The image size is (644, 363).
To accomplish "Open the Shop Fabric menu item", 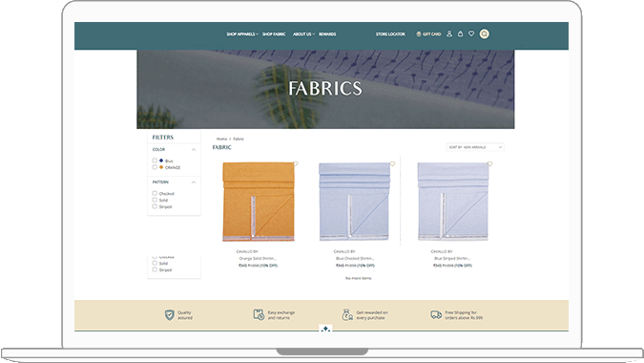I will point(274,34).
